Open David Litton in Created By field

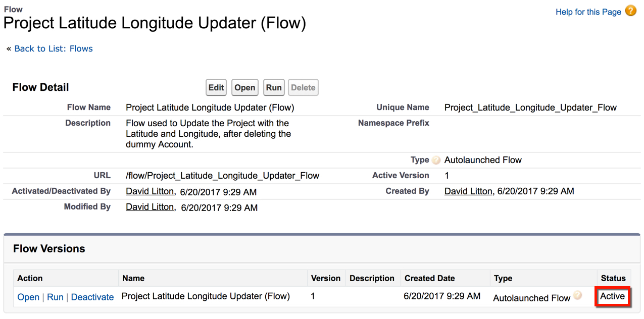pos(468,191)
